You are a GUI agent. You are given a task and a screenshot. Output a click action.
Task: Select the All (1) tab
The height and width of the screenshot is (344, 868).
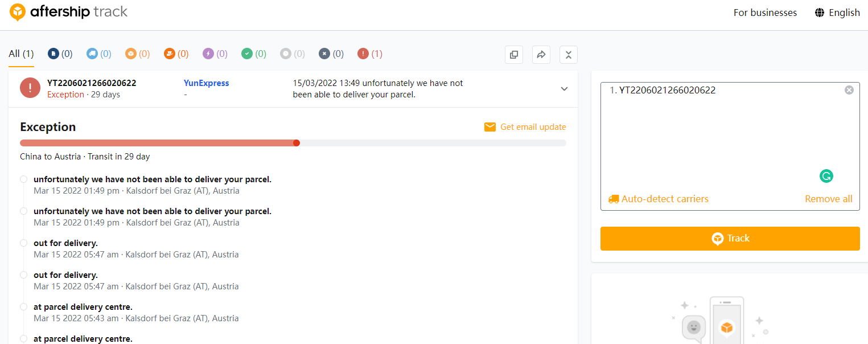21,54
